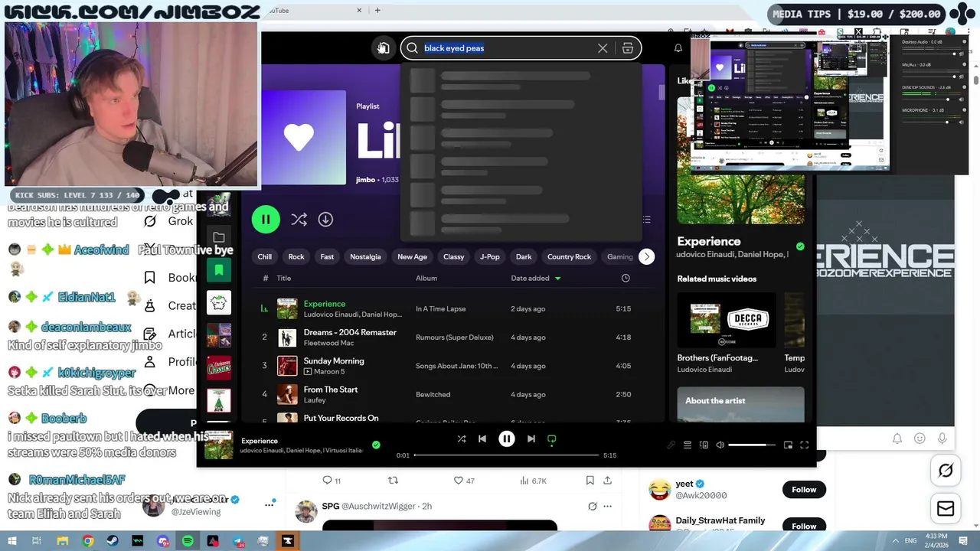980x551 pixels.
Task: Mute Spotify volume speaker icon
Action: point(720,445)
